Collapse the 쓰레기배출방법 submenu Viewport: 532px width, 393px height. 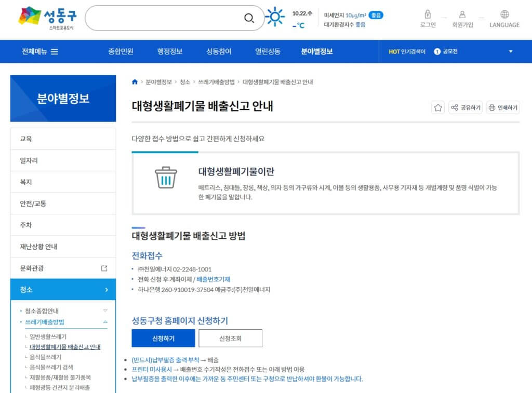[105, 322]
